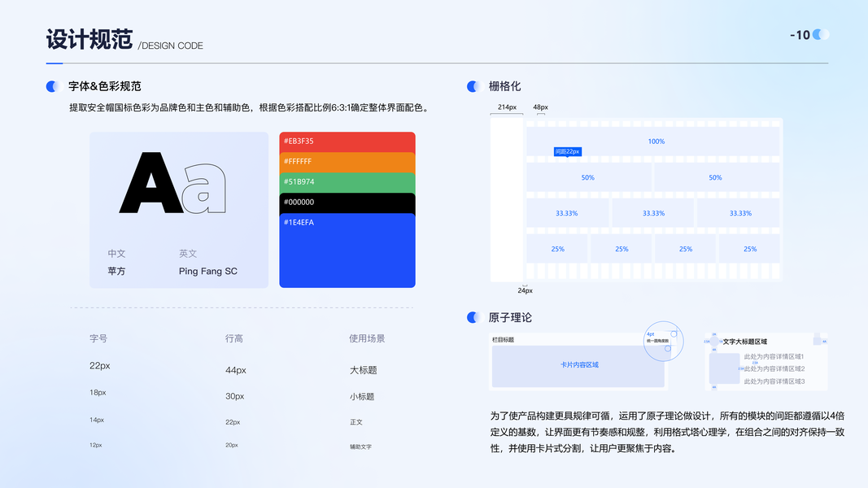Pick the green #51B974 color swatch

click(x=347, y=182)
